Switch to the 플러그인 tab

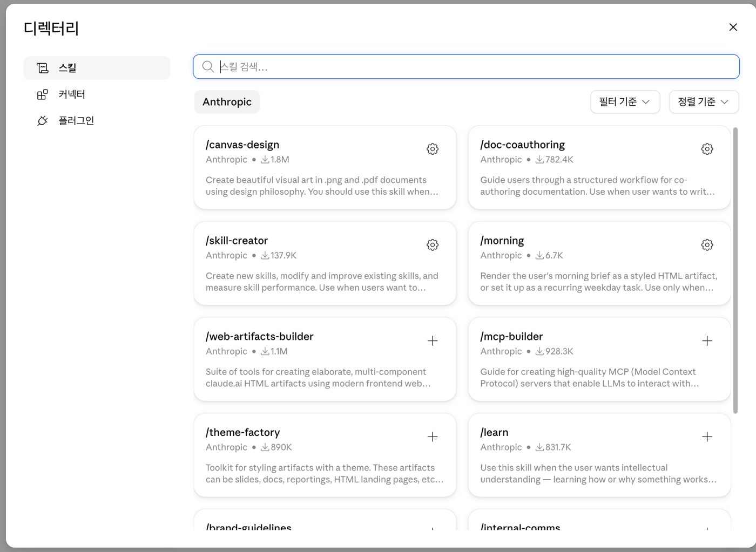(x=97, y=121)
